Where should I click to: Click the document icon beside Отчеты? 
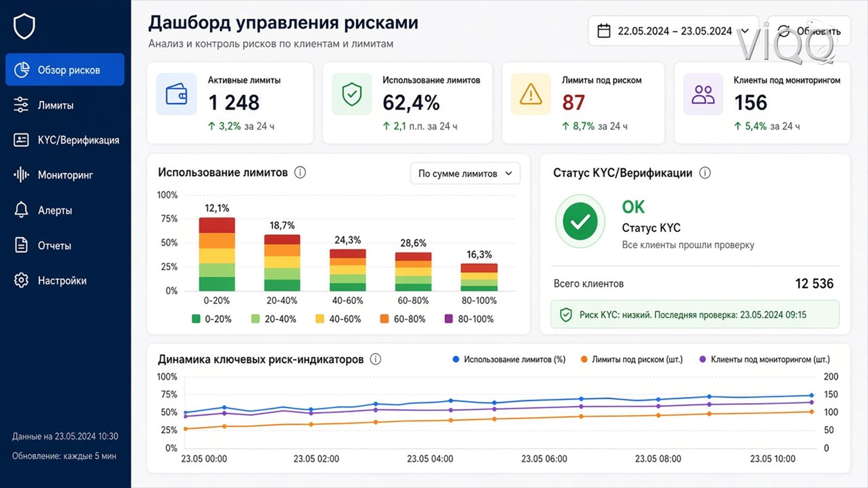21,245
